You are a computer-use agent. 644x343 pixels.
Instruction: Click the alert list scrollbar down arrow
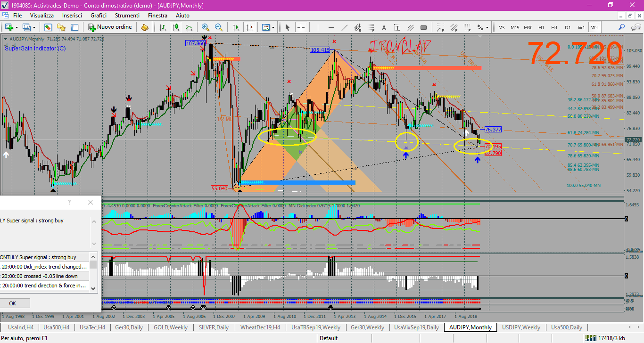click(93, 288)
